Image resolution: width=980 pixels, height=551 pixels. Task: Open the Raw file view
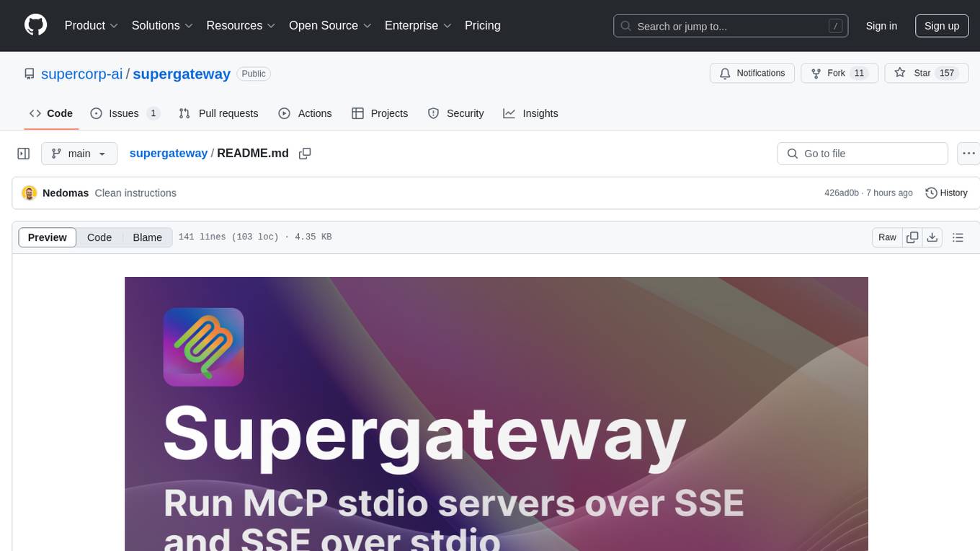887,237
